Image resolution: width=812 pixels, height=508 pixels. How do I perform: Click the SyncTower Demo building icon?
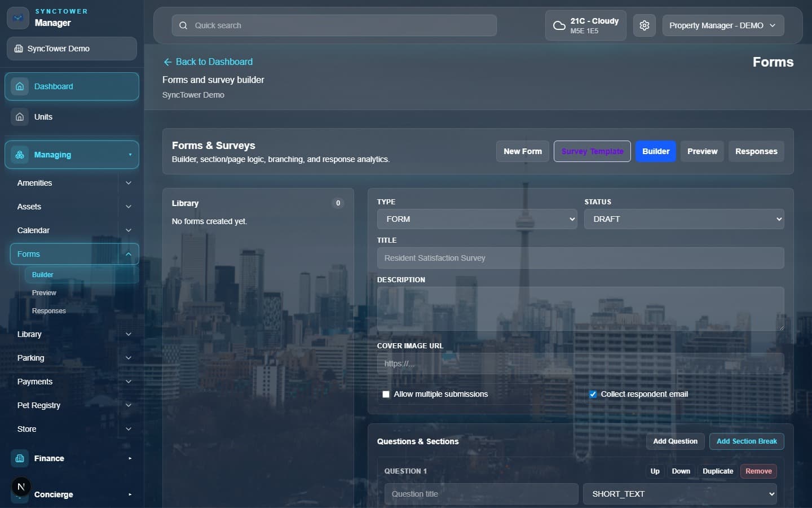[19, 49]
